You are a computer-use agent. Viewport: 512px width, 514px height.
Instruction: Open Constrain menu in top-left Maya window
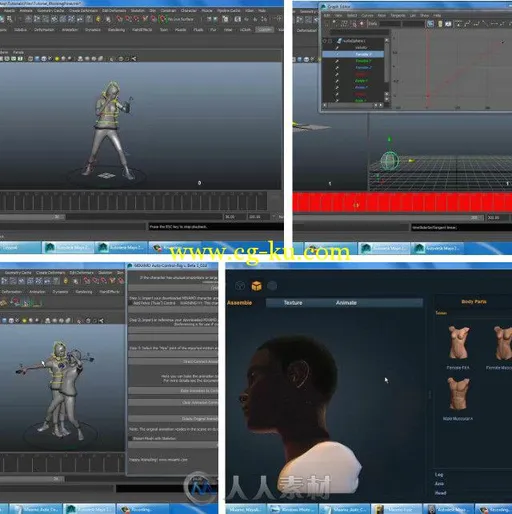pos(168,11)
